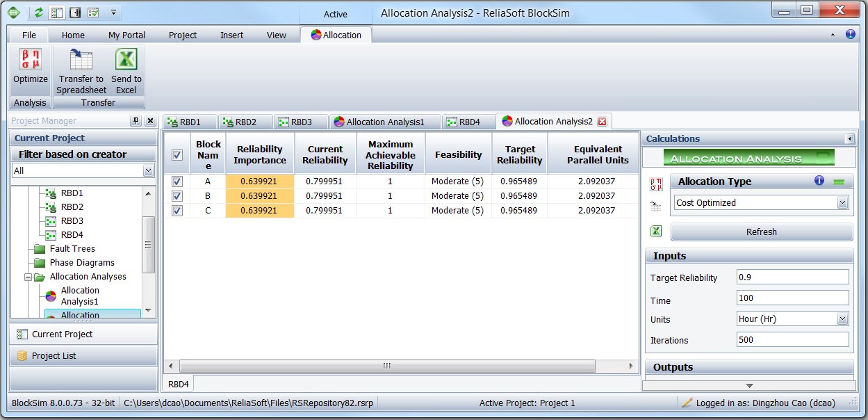The image size is (868, 420).
Task: Minimize the ribbon using the small arrow
Action: pos(833,34)
